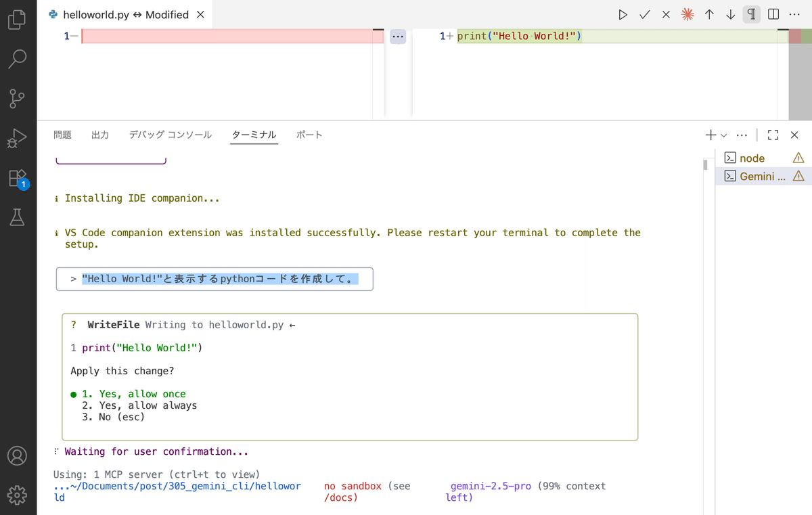Viewport: 812px width, 515px height.
Task: Split the editor into two panes
Action: point(773,14)
